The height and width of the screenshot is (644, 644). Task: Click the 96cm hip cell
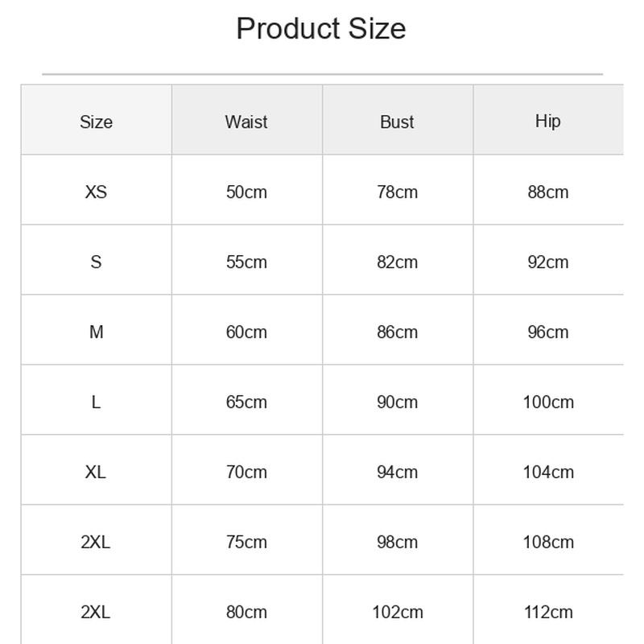(x=548, y=332)
